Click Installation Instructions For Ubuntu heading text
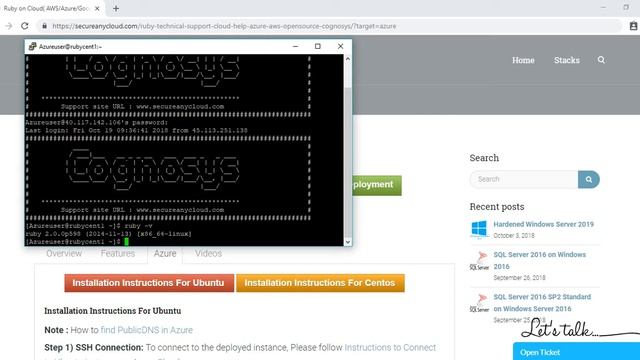This screenshot has height=360, width=640. click(113, 311)
